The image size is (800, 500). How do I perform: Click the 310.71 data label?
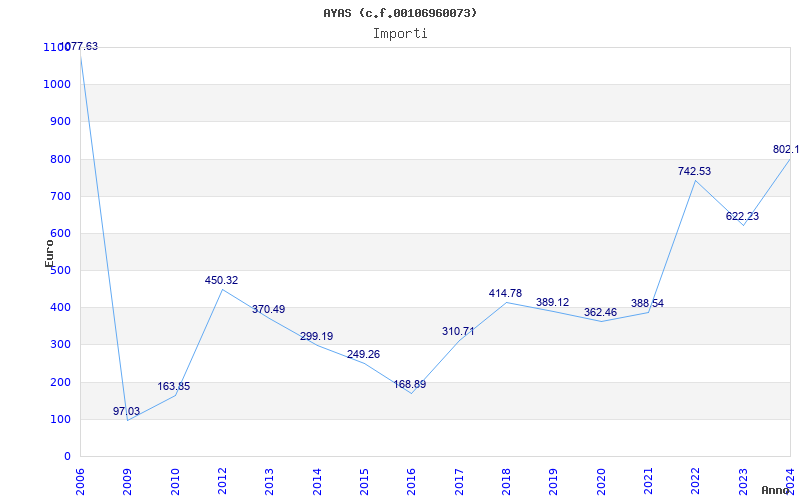(458, 331)
